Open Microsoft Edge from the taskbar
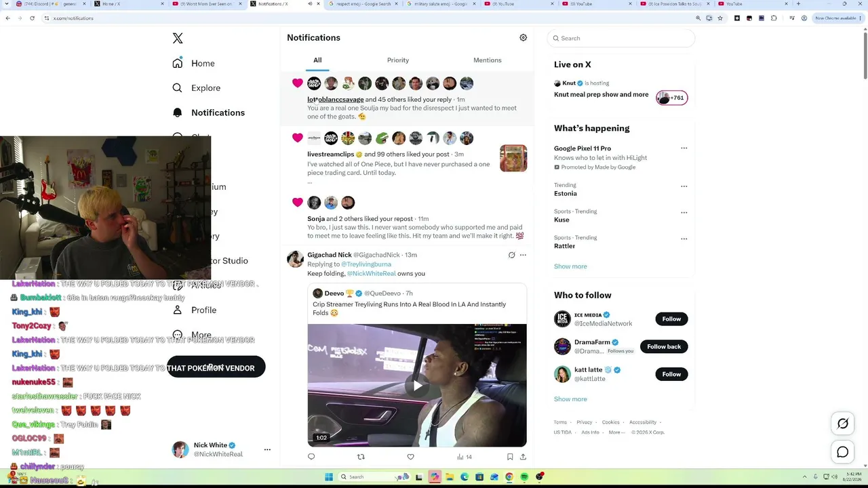The image size is (868, 488). pyautogui.click(x=464, y=477)
